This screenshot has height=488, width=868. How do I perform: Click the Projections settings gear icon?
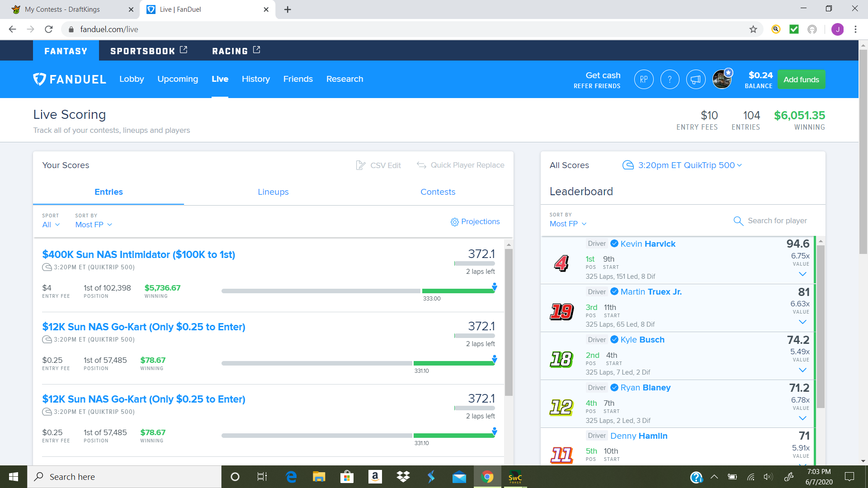click(x=454, y=222)
